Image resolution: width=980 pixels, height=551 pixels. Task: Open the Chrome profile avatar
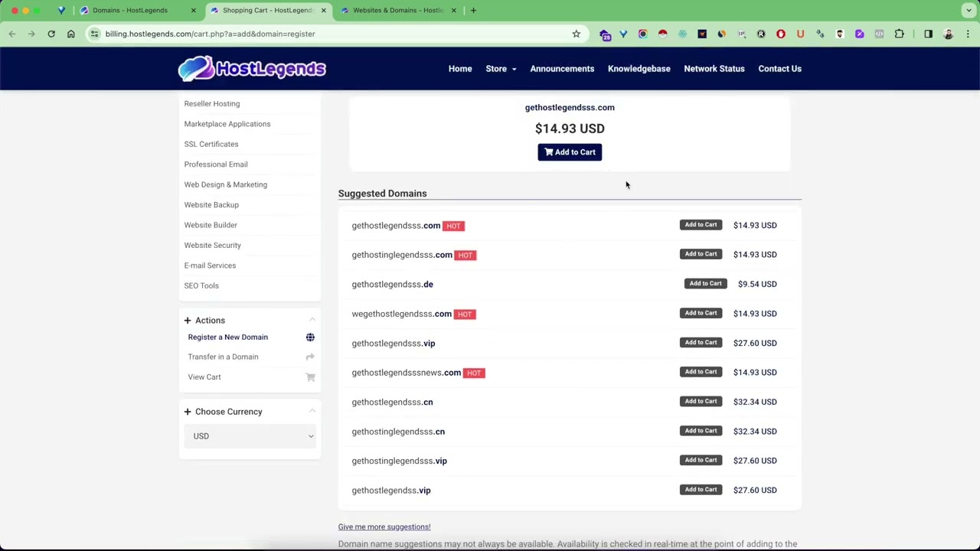click(948, 34)
